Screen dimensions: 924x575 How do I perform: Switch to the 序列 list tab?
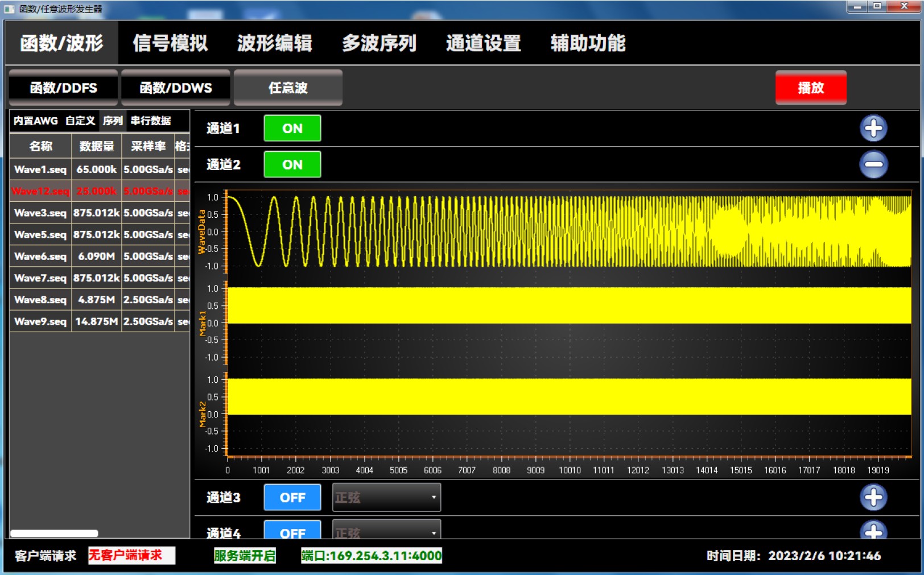pos(113,121)
